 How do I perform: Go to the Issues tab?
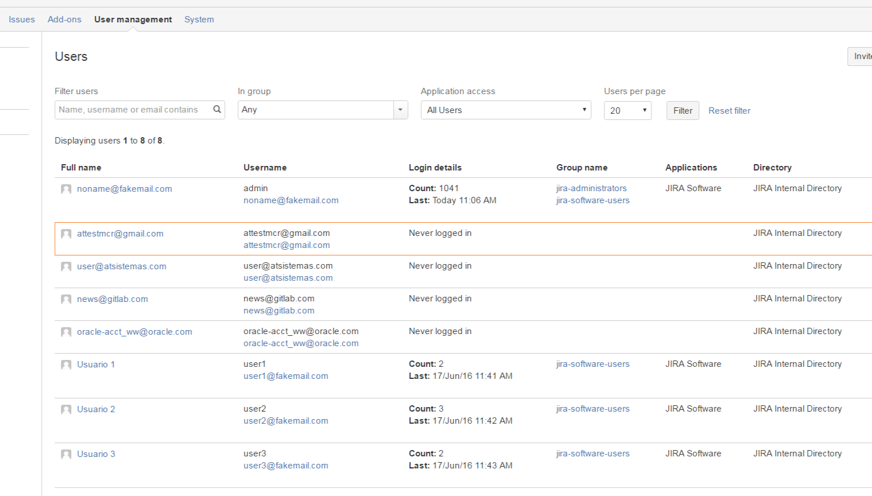pos(22,19)
